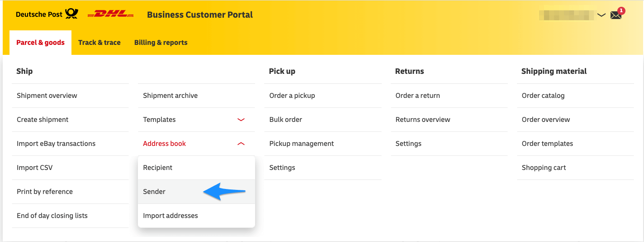Select the Parcel & goods tab

(40, 43)
